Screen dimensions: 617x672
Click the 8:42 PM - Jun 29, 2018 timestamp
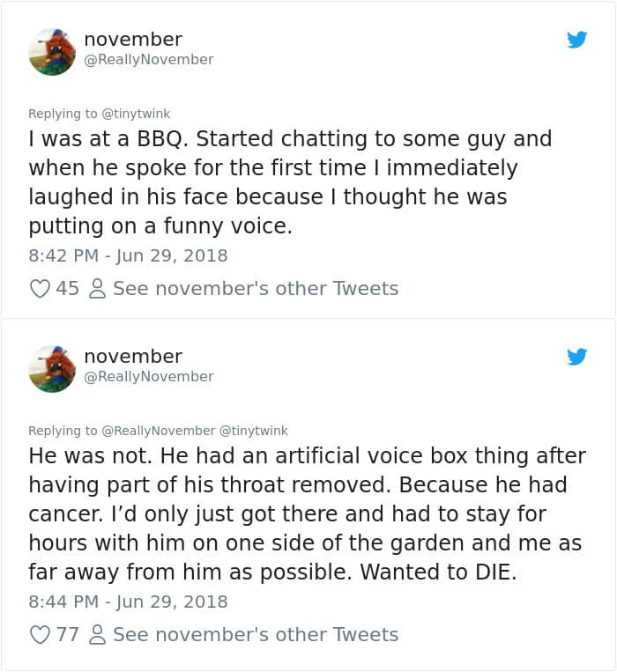pyautogui.click(x=128, y=255)
